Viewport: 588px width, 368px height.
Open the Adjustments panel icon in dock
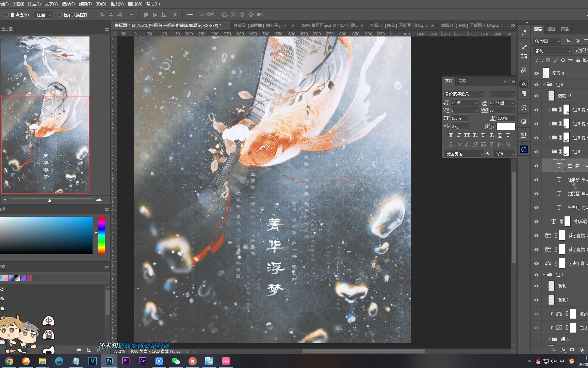point(524,121)
